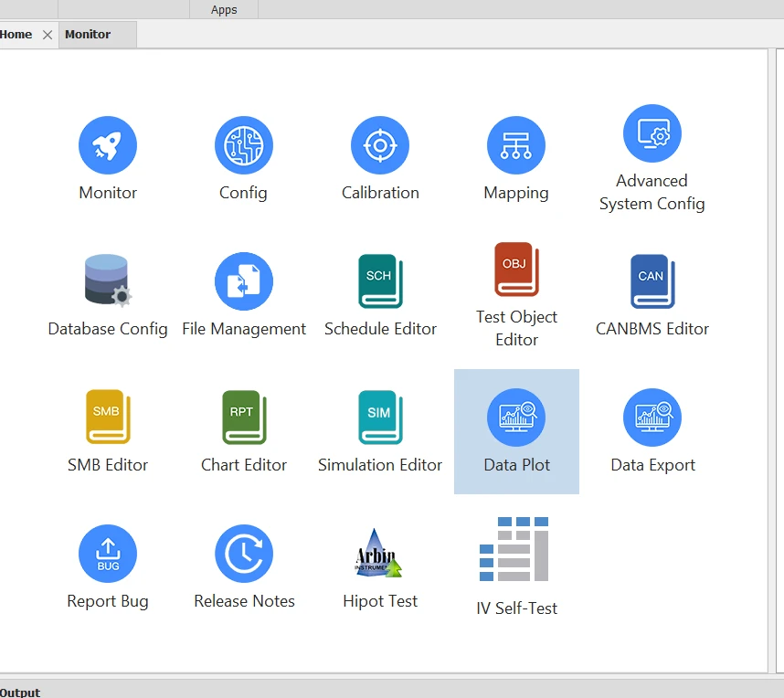784x698 pixels.
Task: Open the Chart Editor RPT icon
Action: (244, 418)
